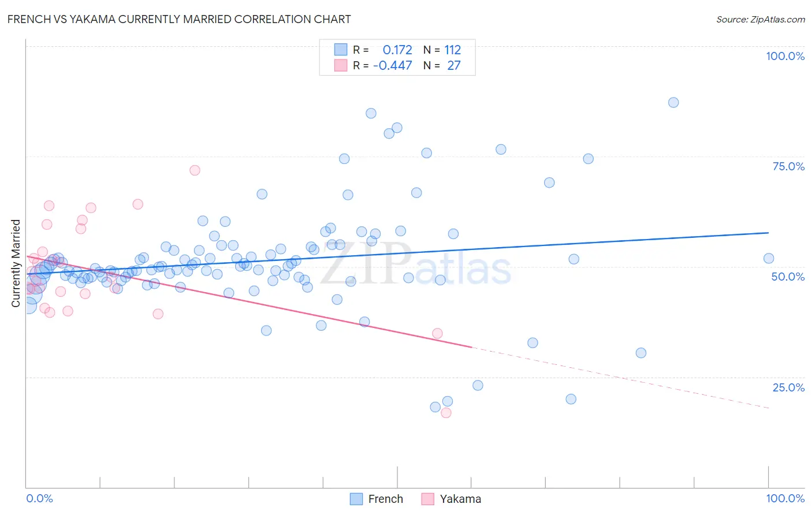Image resolution: width=812 pixels, height=515 pixels.
Task: Click the pink Yakama point at top near 72%
Action: tap(195, 170)
